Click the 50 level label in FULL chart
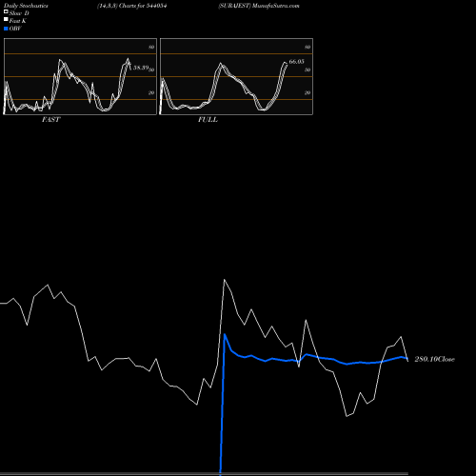Viewport: 476px width, 476px height. click(x=307, y=69)
